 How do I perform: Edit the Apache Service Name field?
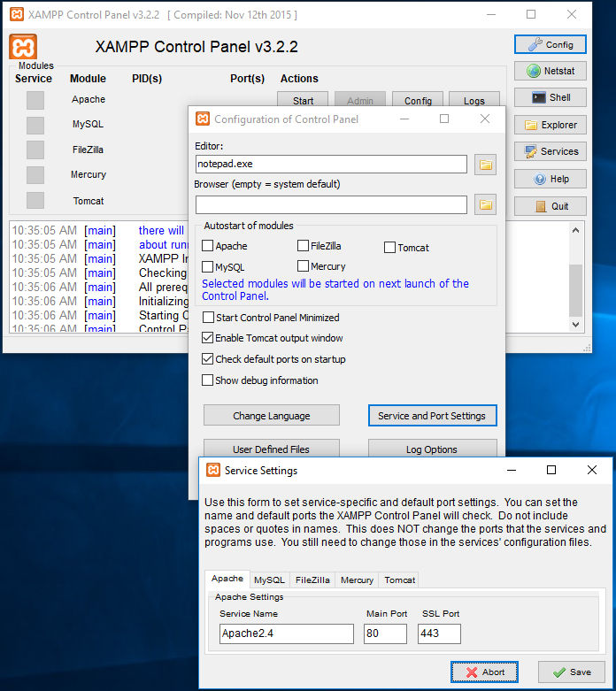pyautogui.click(x=287, y=633)
